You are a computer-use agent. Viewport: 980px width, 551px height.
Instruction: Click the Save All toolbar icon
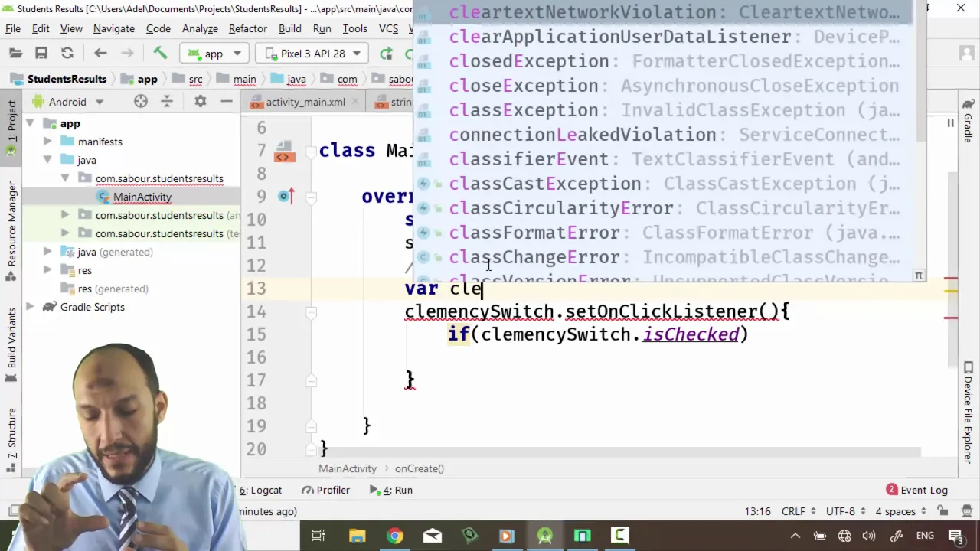pyautogui.click(x=41, y=54)
